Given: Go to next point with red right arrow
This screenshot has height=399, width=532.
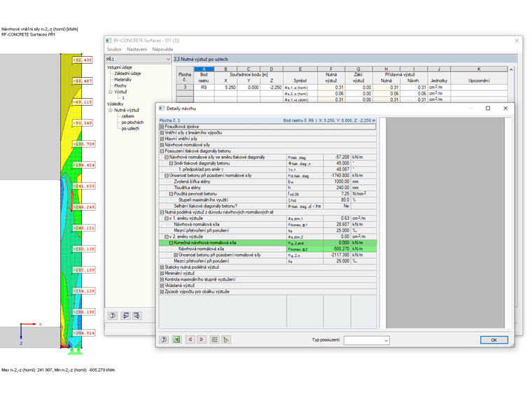Looking at the screenshot, I should pyautogui.click(x=202, y=339).
